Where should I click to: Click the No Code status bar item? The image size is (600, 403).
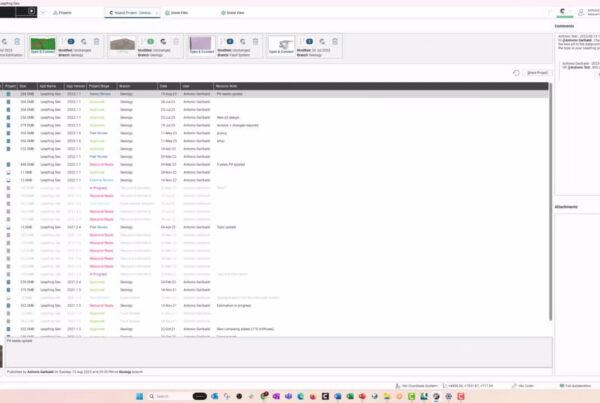pos(527,385)
